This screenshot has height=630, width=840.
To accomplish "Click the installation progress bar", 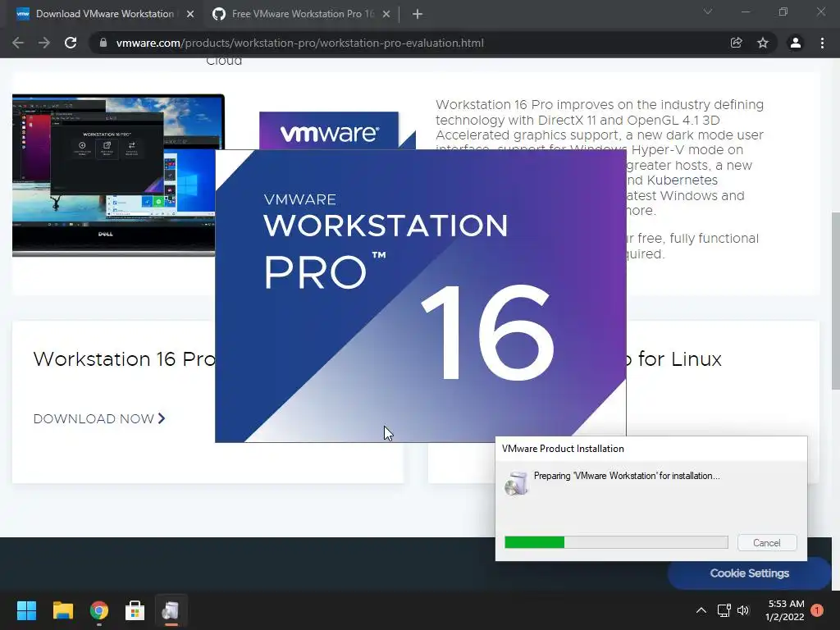I will 616,542.
